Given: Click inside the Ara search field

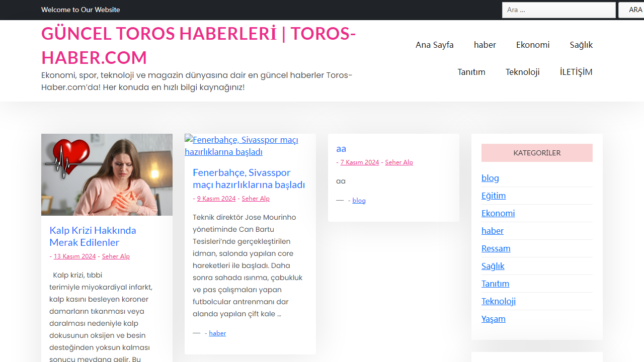Looking at the screenshot, I should tap(558, 10).
